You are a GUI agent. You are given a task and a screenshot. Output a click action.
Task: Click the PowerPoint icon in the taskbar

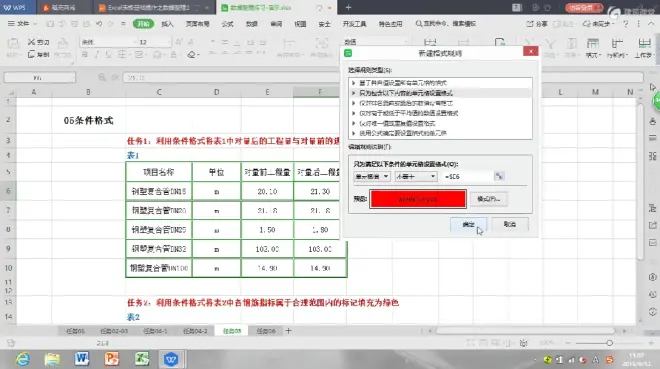(x=112, y=359)
